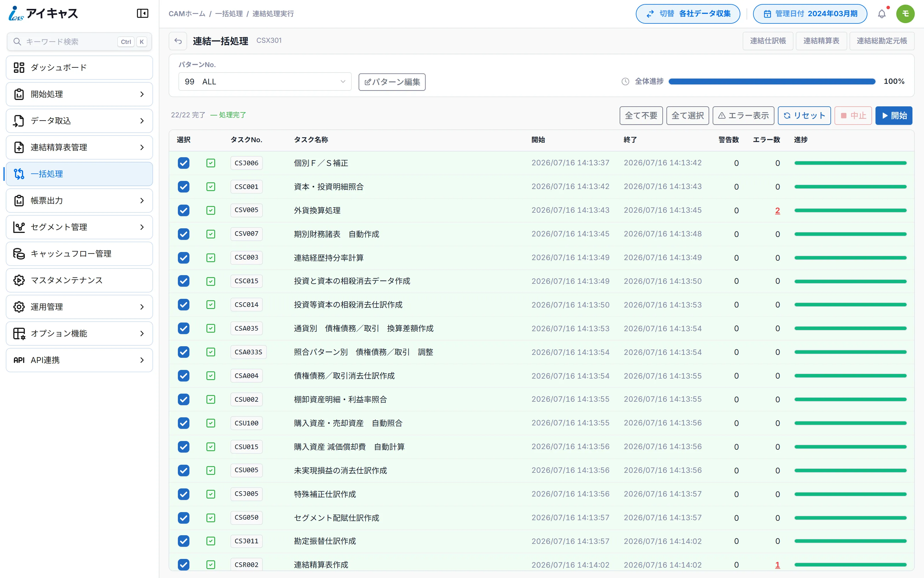Viewport: 924px width, 578px height.
Task: Toggle the checkbox for 債権債務/取引消去仕訳作成
Action: coord(184,376)
